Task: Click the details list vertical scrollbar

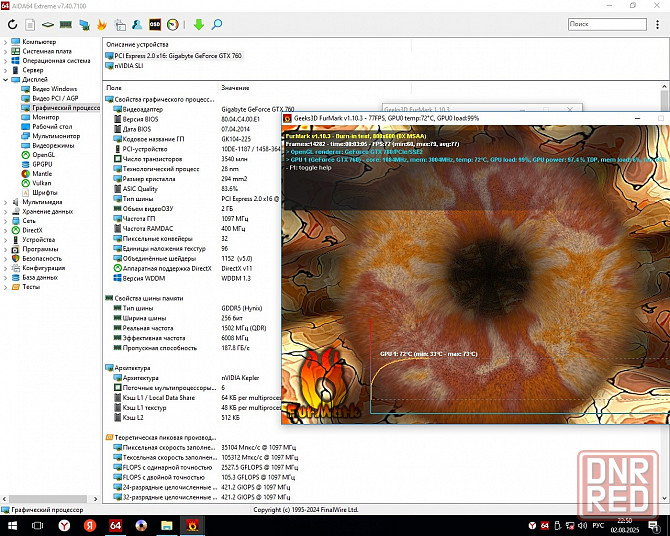Action: coord(664,293)
